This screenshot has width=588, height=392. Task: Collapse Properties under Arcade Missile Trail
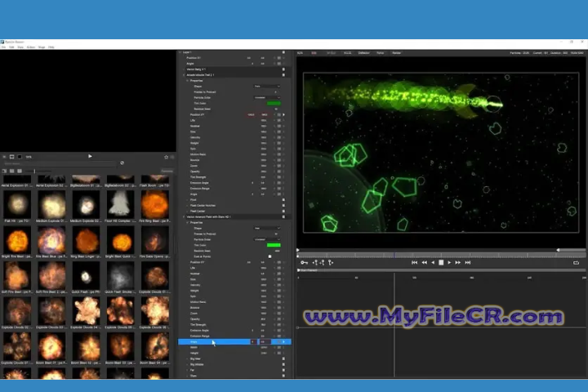[188, 80]
